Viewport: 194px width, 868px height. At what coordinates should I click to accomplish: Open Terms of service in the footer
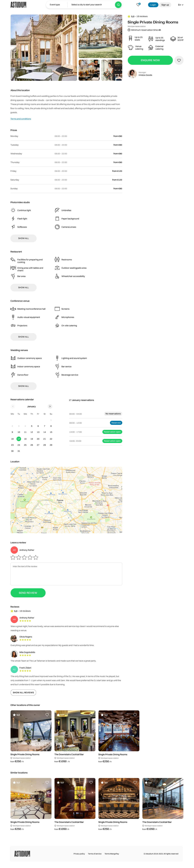tap(95, 854)
